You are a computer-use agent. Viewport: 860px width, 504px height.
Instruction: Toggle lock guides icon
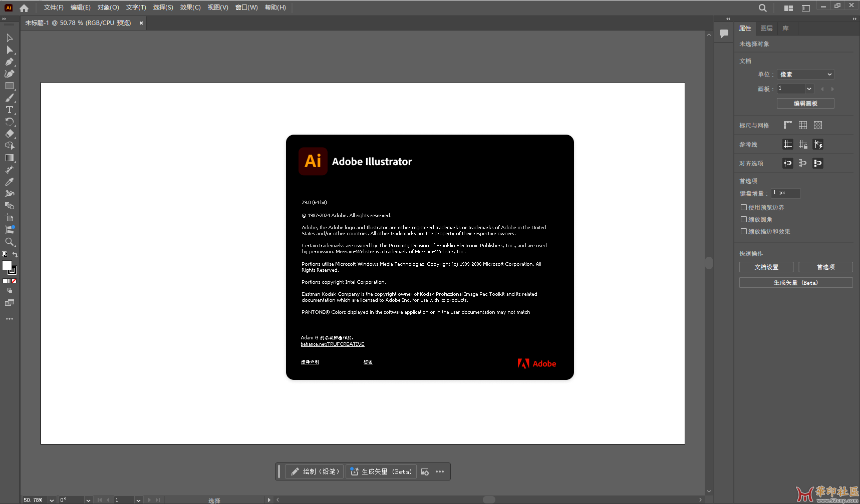tap(803, 145)
